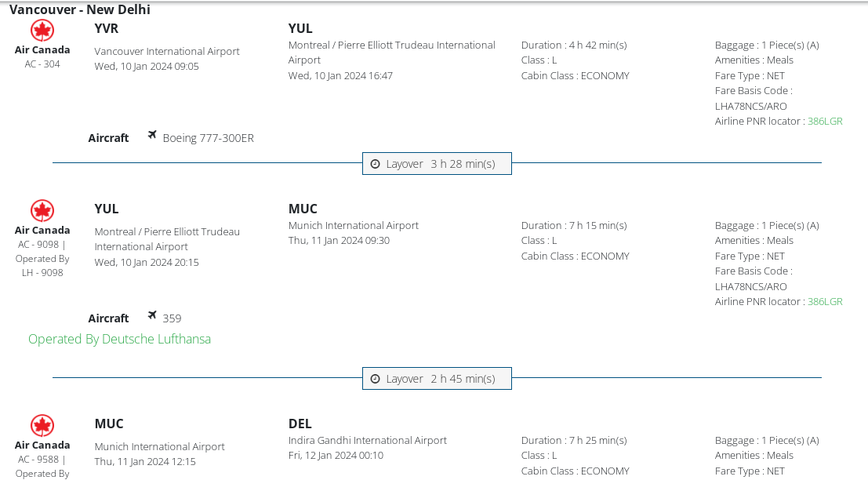Click the Operated By Deutsche Lufthansa text

click(x=119, y=340)
